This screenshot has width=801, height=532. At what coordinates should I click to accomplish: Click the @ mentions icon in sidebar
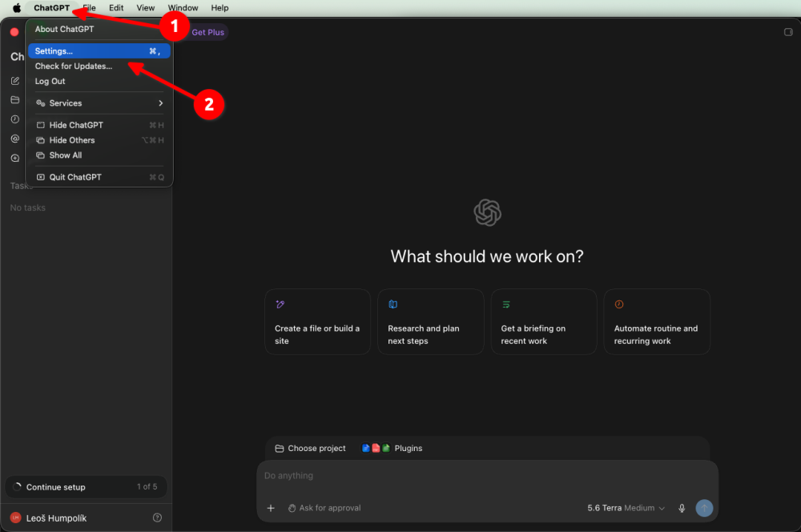click(15, 139)
